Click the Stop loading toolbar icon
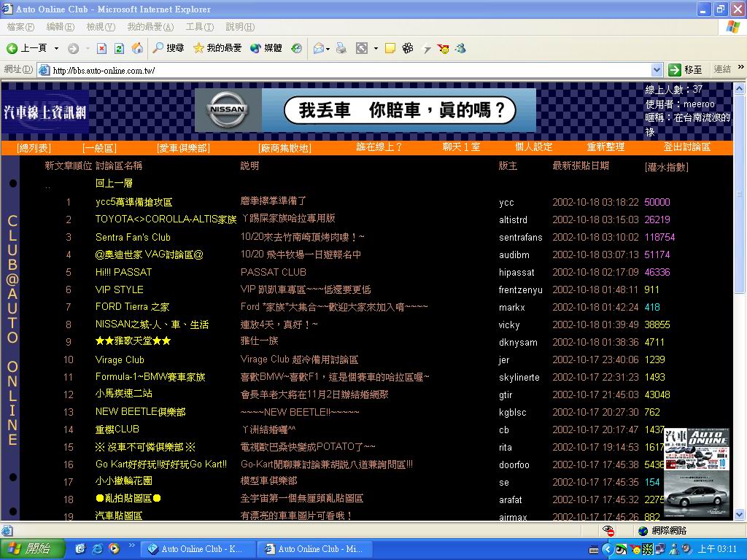Image resolution: width=747 pixels, height=560 pixels. (x=101, y=48)
